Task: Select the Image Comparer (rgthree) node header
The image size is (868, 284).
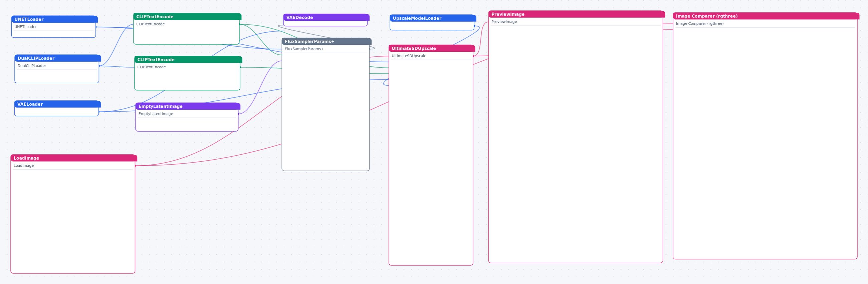Action: (x=766, y=16)
